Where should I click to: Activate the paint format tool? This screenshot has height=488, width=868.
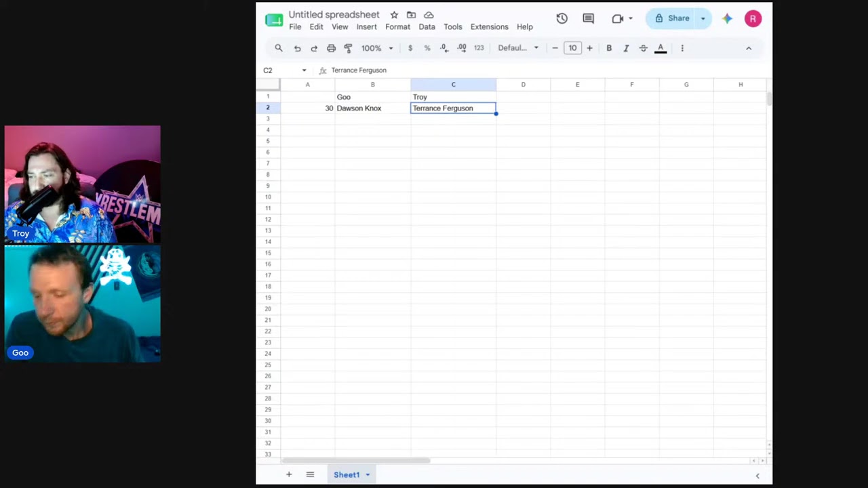[349, 48]
